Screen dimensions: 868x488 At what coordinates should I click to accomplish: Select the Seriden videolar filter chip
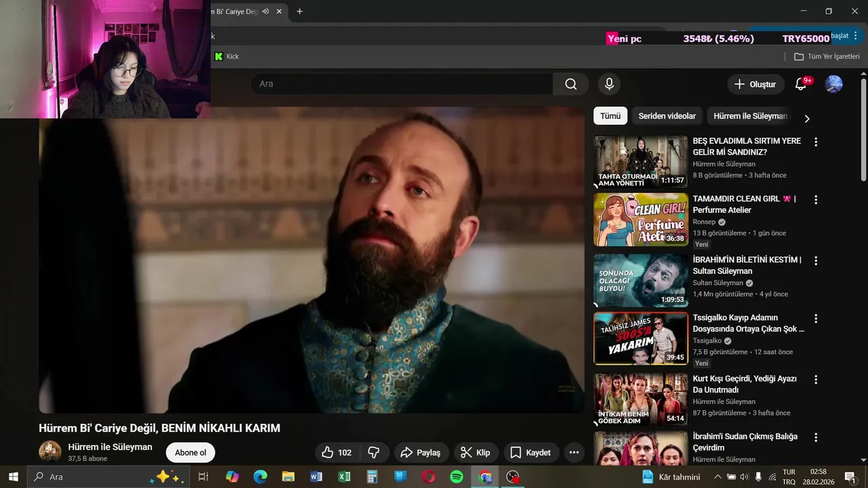667,116
